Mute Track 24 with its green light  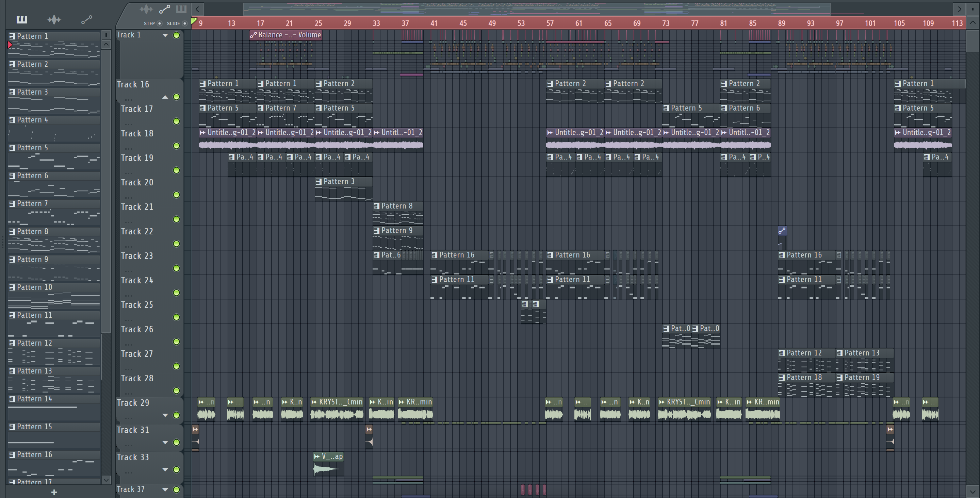(177, 293)
